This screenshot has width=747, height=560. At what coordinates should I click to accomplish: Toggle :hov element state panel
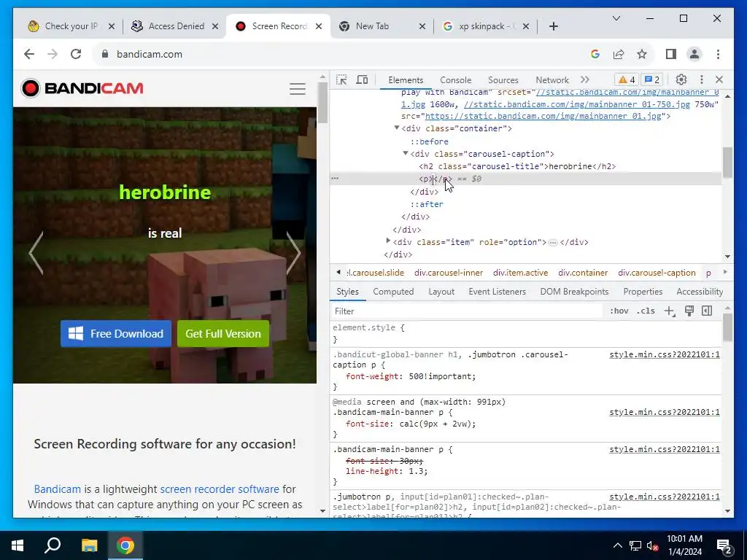coord(619,311)
